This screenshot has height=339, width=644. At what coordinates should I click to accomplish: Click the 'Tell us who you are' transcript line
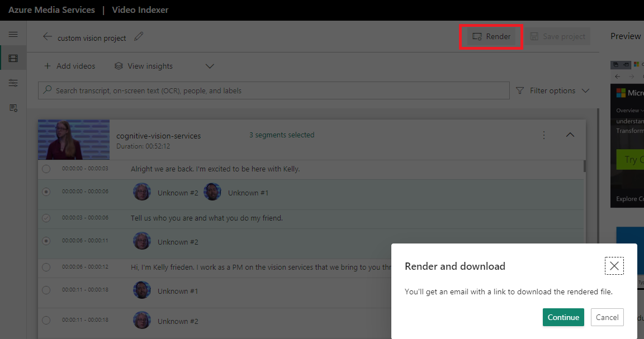coord(207,218)
